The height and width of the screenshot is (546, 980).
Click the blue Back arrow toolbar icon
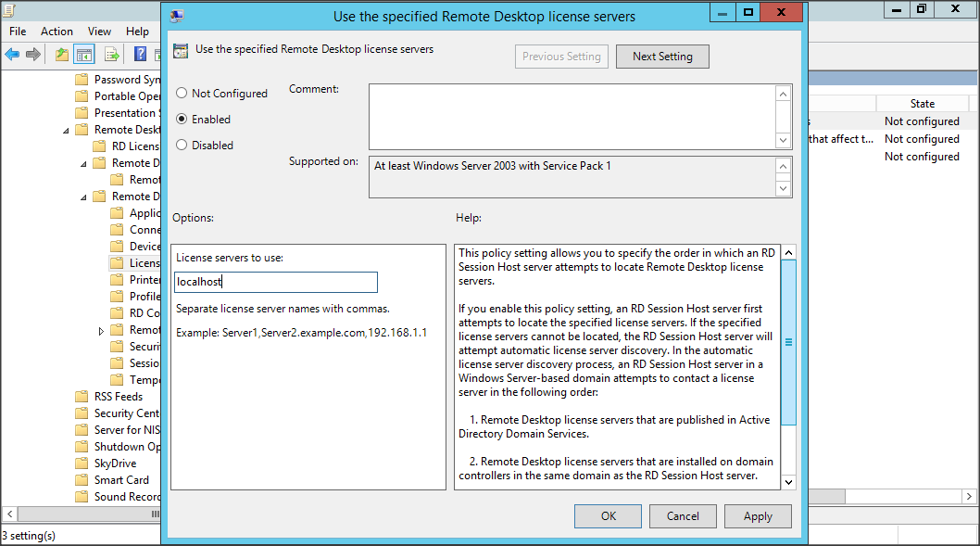point(12,55)
